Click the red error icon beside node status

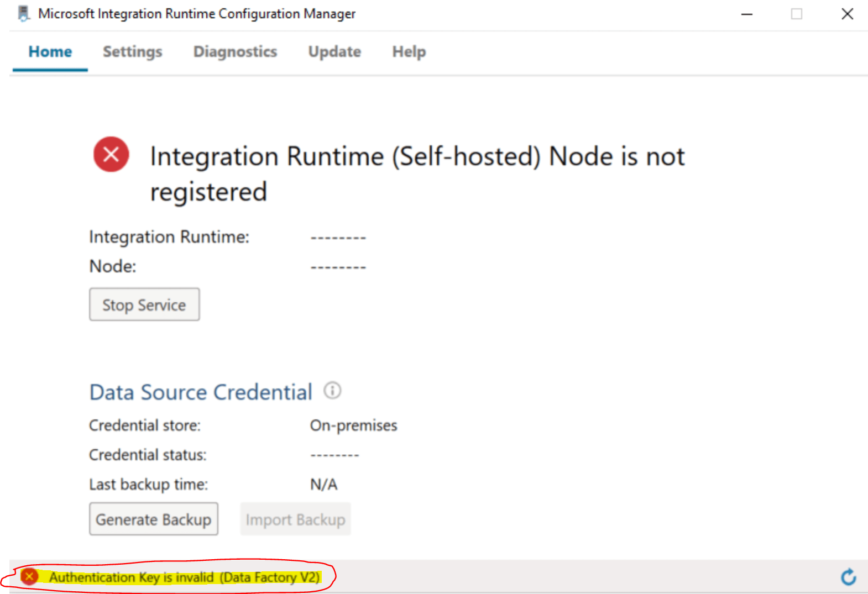[111, 154]
